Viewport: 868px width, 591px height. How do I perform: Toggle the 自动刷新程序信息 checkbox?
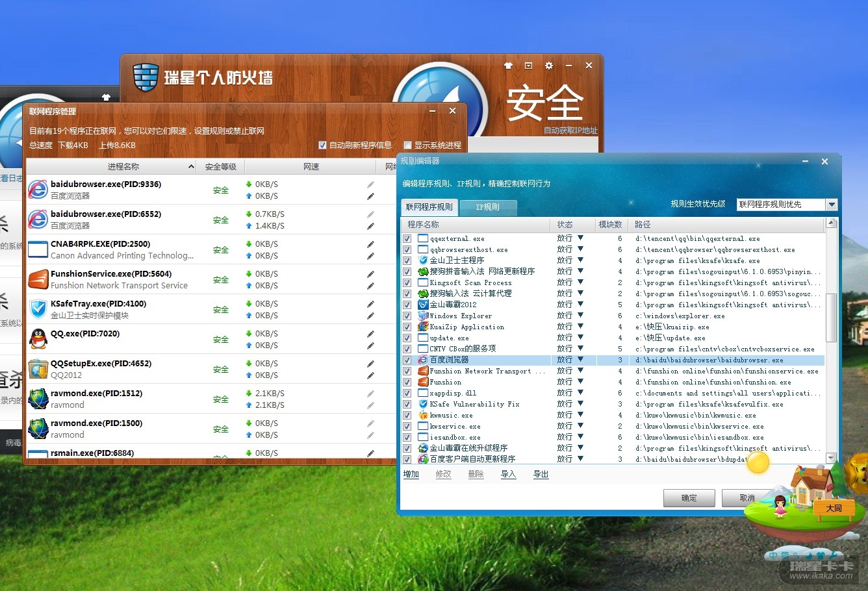[x=322, y=145]
